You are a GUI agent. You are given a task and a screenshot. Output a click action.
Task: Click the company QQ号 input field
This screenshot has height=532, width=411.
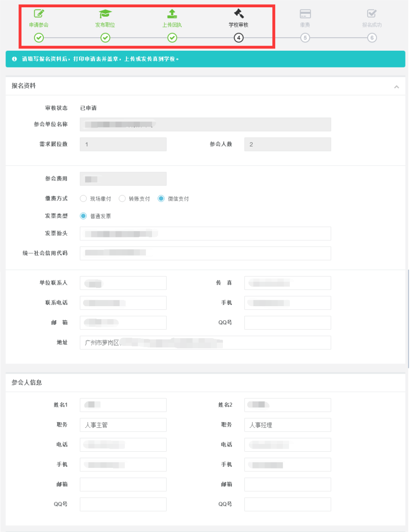[288, 323]
